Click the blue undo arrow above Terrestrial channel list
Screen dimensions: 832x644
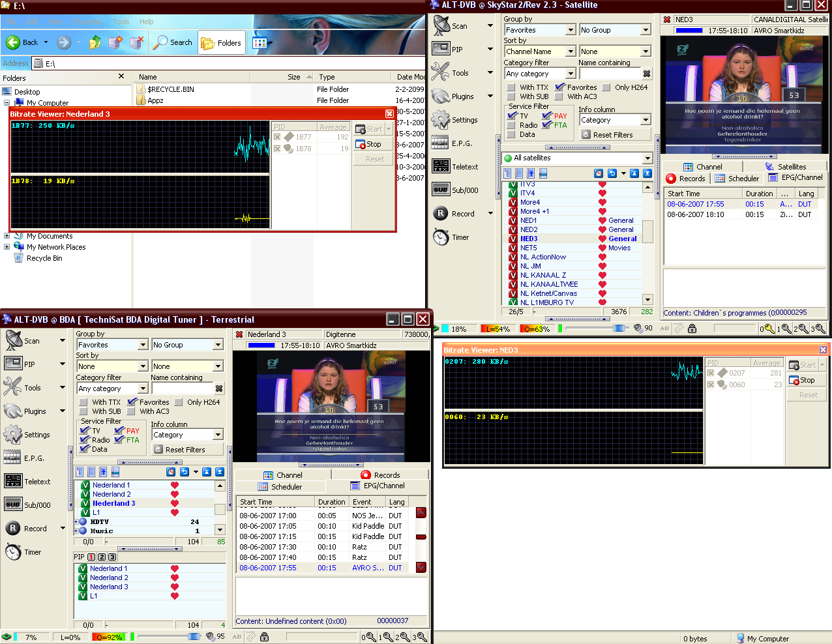[x=184, y=472]
